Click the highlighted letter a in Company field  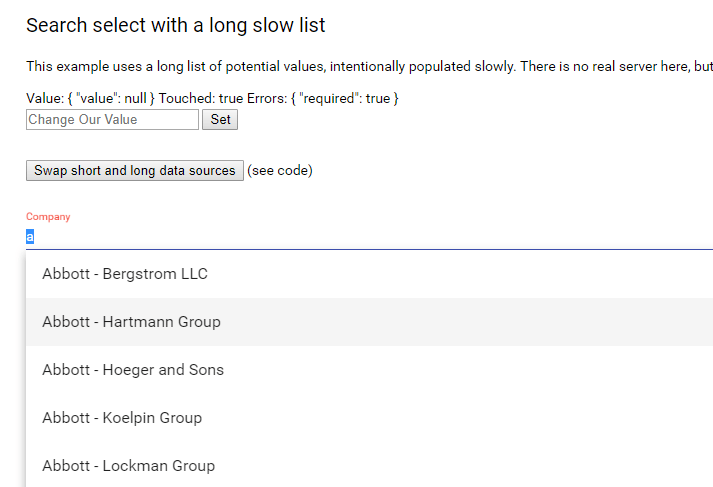point(30,237)
